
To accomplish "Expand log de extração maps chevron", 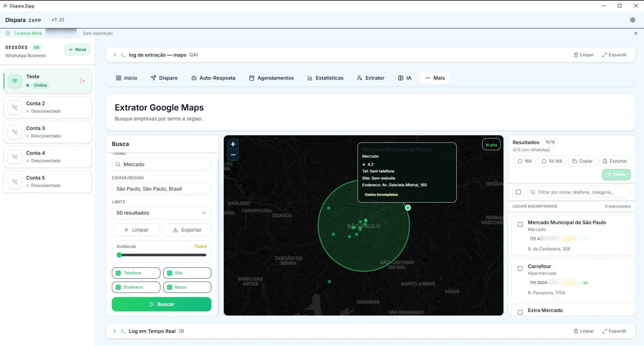I will (114, 55).
